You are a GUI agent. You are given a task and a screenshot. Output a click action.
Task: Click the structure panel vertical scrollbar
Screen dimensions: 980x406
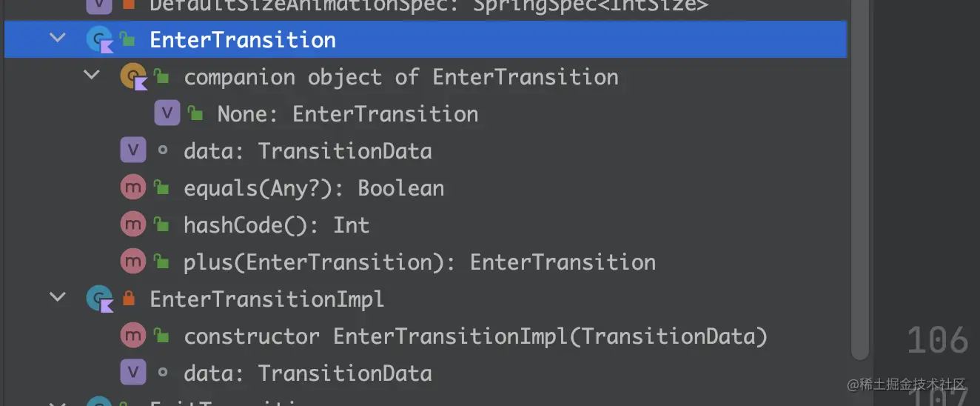click(x=859, y=185)
